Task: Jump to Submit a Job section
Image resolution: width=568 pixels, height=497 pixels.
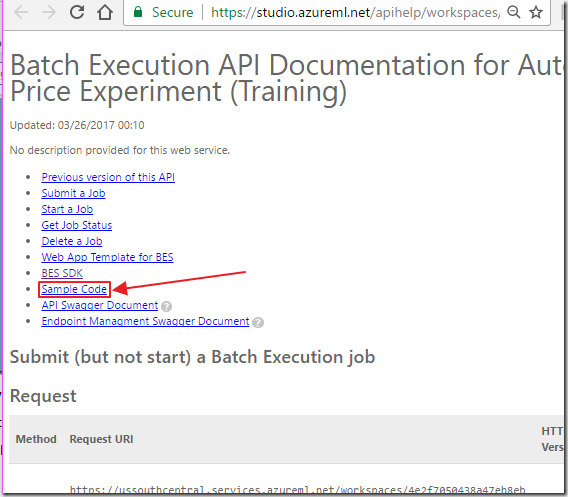Action: [73, 193]
